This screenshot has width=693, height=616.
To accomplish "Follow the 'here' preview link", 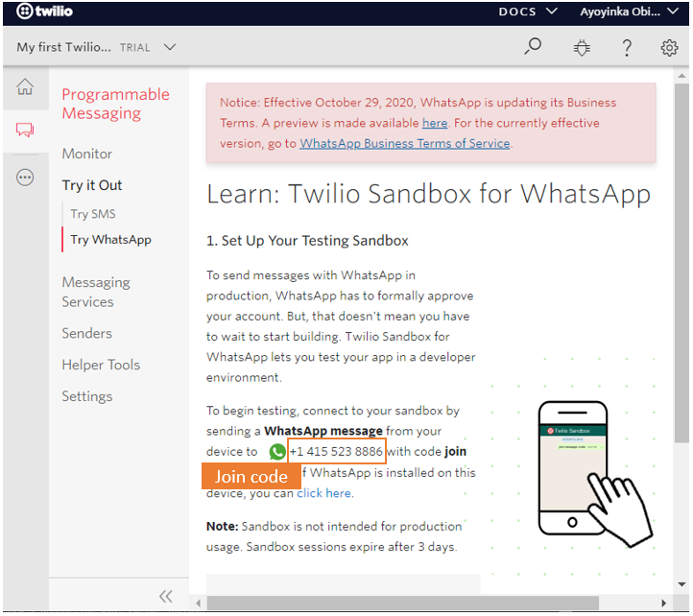I will (x=435, y=123).
